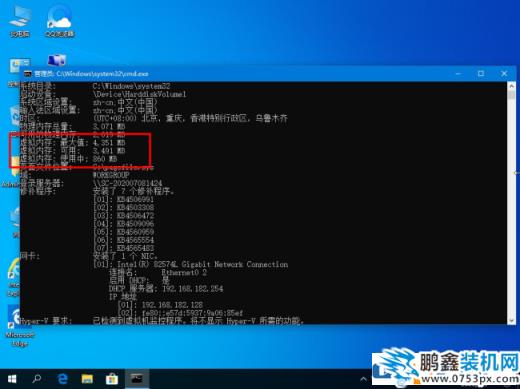Open taskbar search magnifier
The height and width of the screenshot is (389, 520).
pos(37,379)
